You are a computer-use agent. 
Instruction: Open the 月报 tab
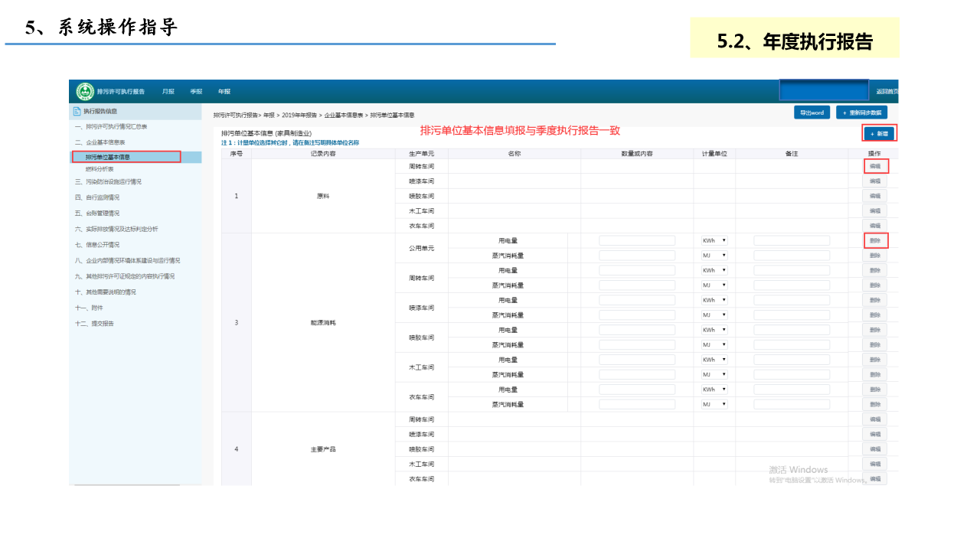[168, 92]
